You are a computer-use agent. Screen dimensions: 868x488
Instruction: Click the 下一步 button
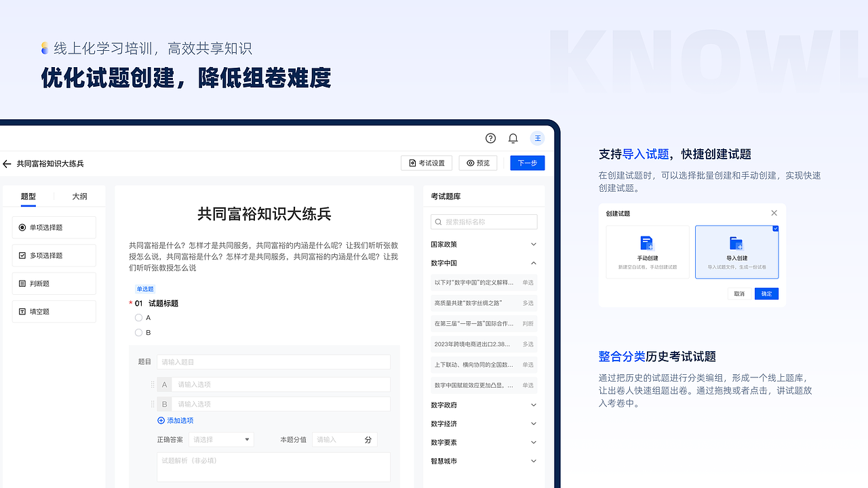[x=528, y=163]
